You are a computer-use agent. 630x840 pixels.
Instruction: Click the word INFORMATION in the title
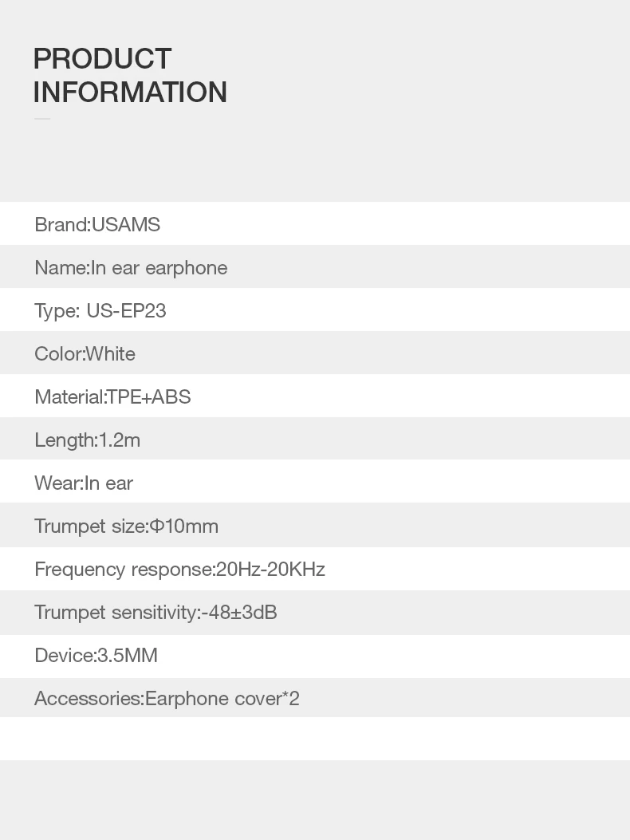point(130,93)
